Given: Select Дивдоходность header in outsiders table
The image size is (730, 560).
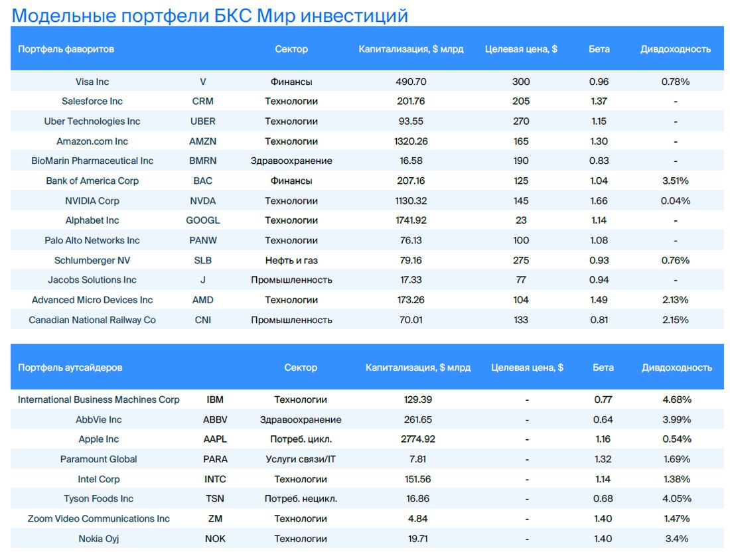Looking at the screenshot, I should pyautogui.click(x=677, y=368).
